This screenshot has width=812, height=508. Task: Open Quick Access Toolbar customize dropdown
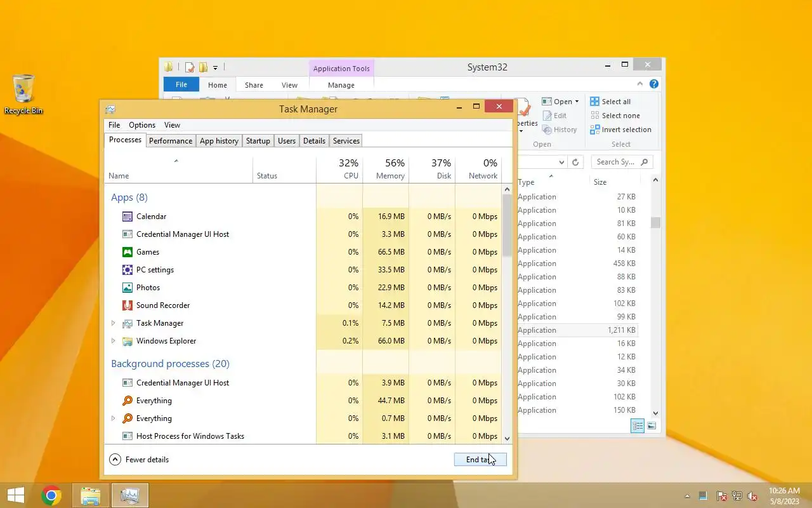216,67
